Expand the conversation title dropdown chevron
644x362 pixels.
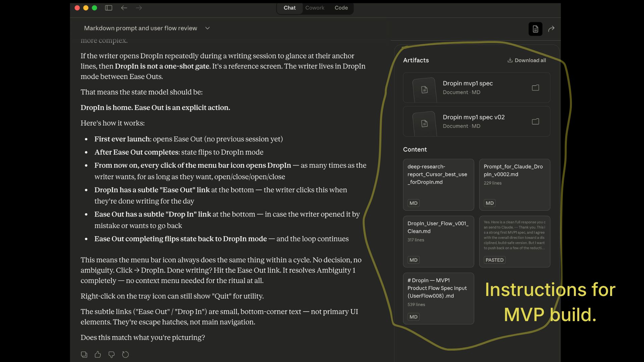pyautogui.click(x=207, y=28)
